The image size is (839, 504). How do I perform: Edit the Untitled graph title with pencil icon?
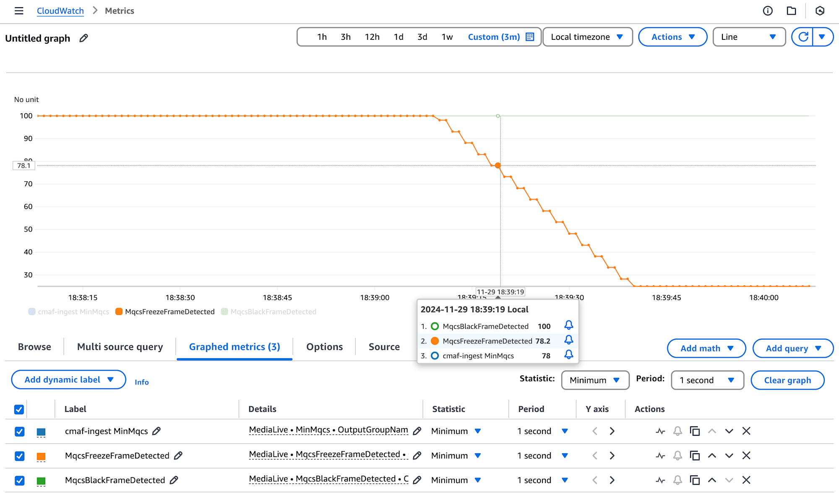tap(83, 38)
